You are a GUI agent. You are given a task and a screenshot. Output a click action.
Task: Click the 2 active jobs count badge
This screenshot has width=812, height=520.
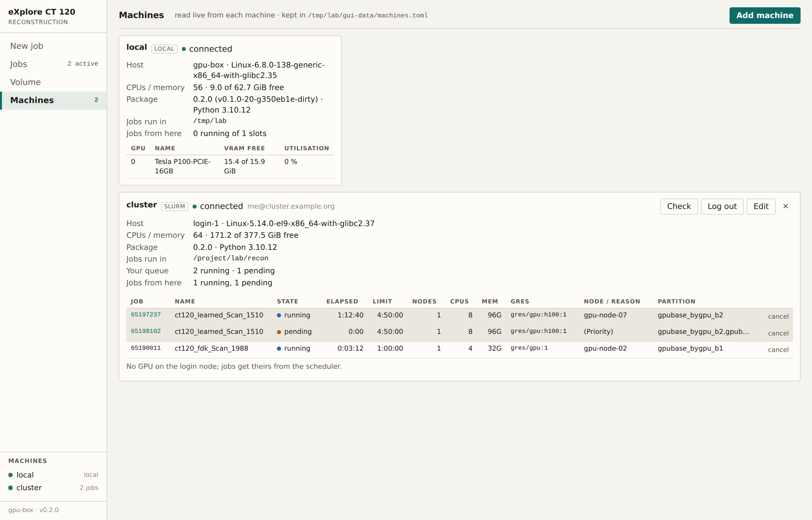[x=83, y=64]
